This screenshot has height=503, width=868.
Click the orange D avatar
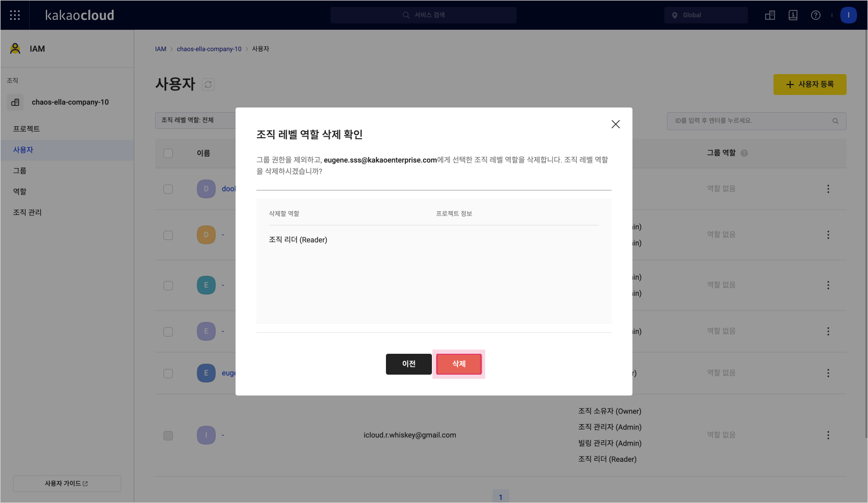coord(206,235)
